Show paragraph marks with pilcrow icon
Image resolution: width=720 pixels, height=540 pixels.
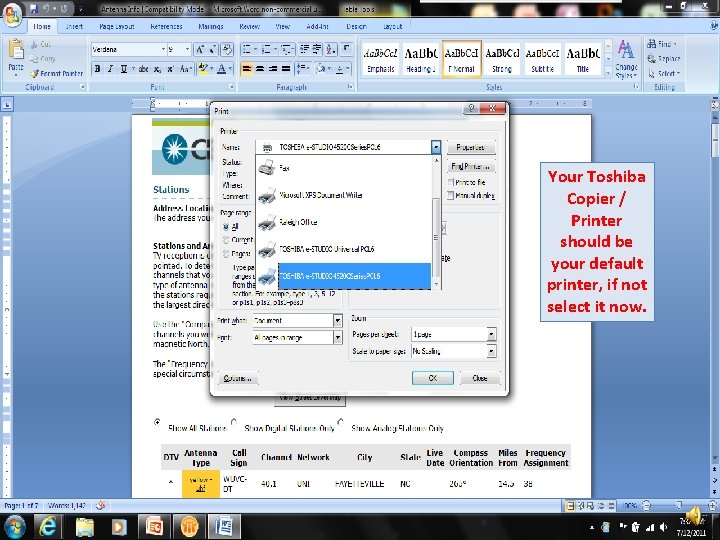pos(347,49)
